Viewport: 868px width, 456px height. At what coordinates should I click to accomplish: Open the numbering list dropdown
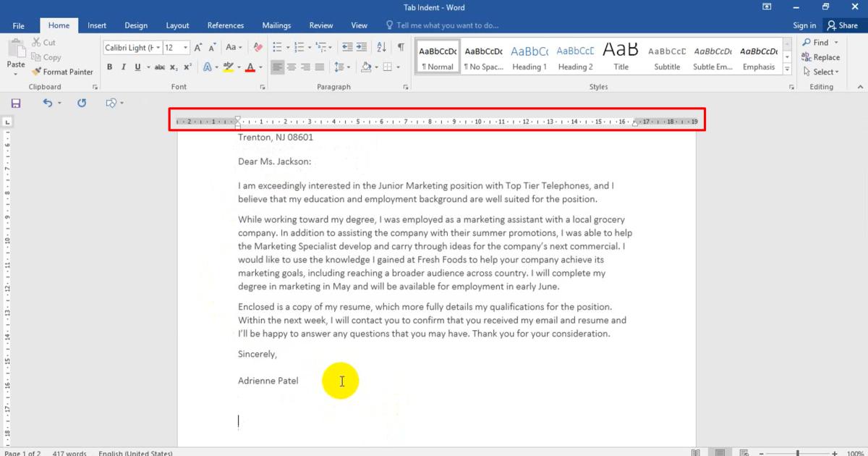point(310,48)
